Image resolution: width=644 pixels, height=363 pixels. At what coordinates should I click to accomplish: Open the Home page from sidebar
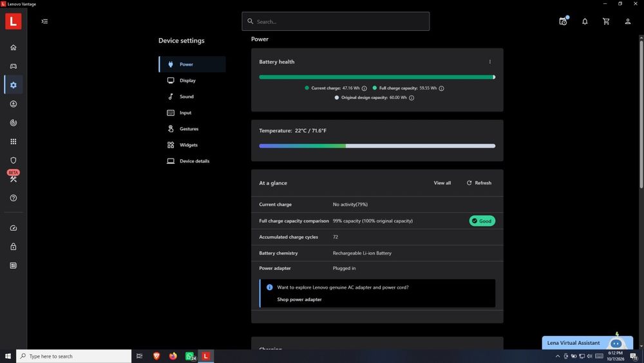tap(13, 47)
